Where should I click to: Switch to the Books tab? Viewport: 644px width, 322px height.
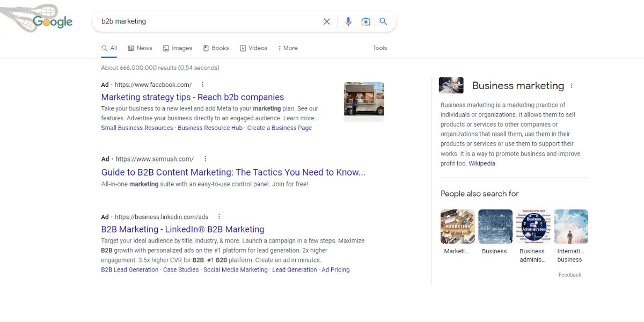click(216, 48)
